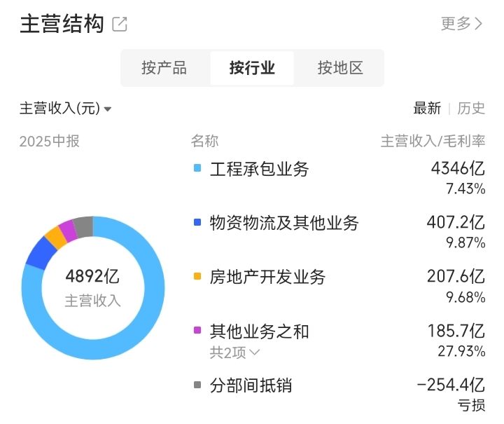Toggle to 最新 data view
This screenshot has width=504, height=424.
[x=427, y=108]
